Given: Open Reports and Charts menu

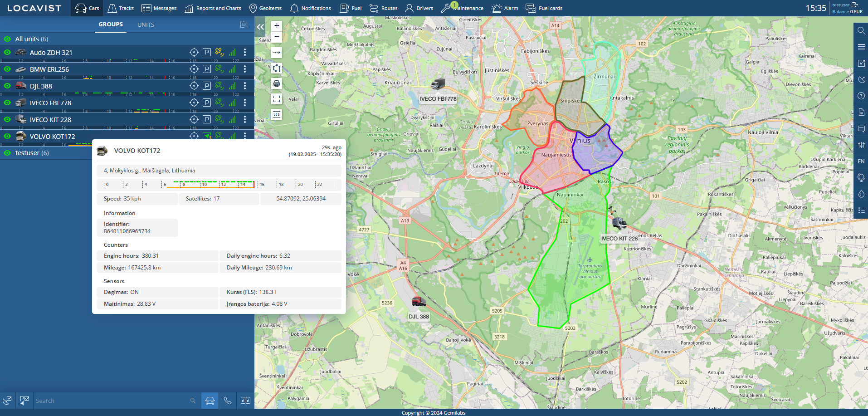Looking at the screenshot, I should pyautogui.click(x=213, y=8).
